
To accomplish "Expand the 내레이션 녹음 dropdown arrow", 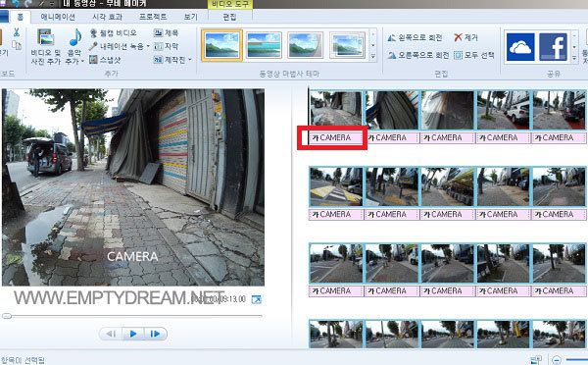I will tap(148, 46).
